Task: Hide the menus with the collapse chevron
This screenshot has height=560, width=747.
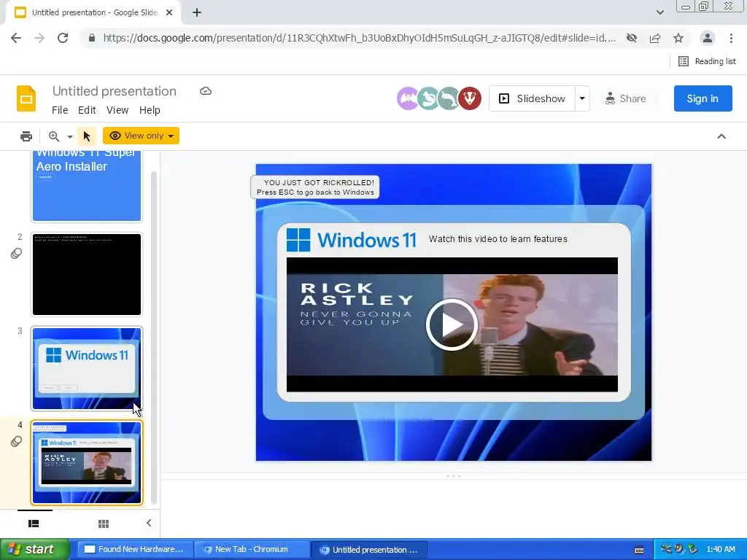Action: tap(721, 136)
